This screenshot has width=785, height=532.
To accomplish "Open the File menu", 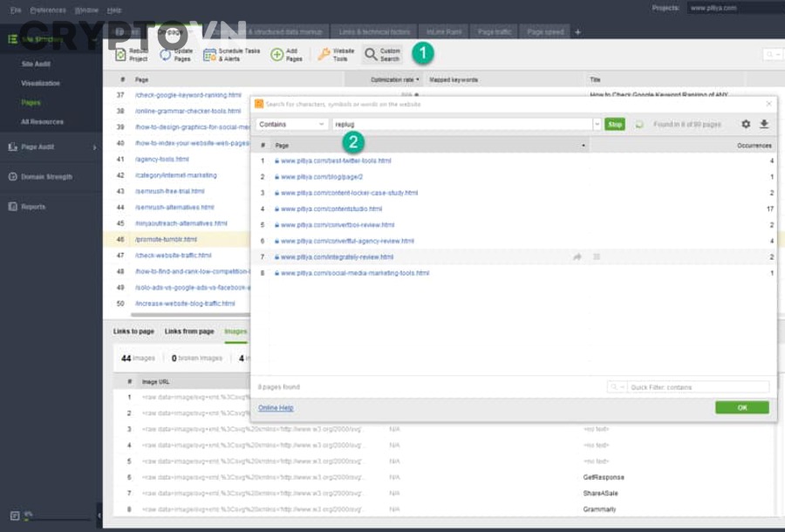I will 16,10.
